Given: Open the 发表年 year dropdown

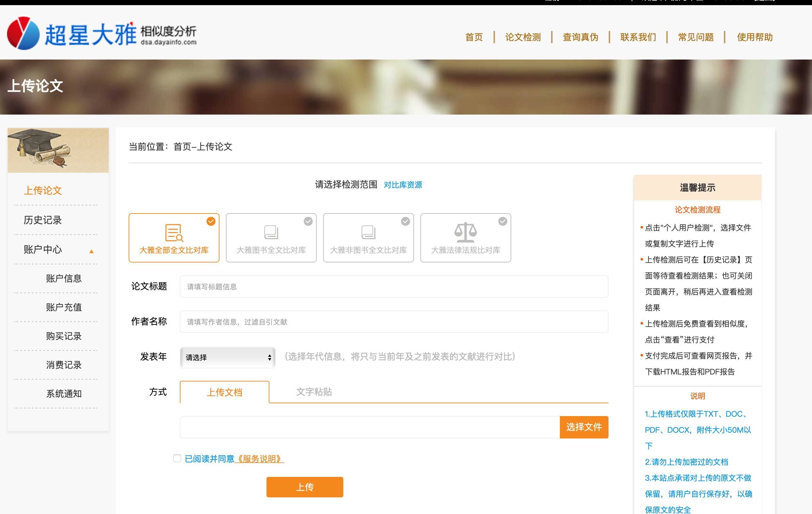Looking at the screenshot, I should [228, 357].
